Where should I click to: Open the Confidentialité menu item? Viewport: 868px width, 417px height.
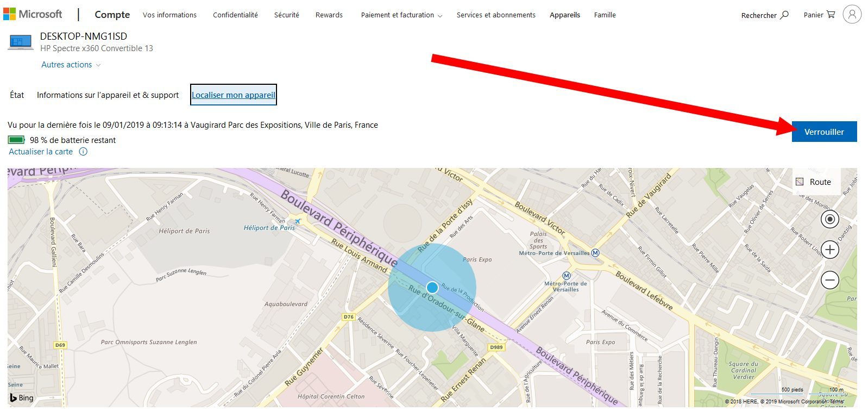(235, 15)
